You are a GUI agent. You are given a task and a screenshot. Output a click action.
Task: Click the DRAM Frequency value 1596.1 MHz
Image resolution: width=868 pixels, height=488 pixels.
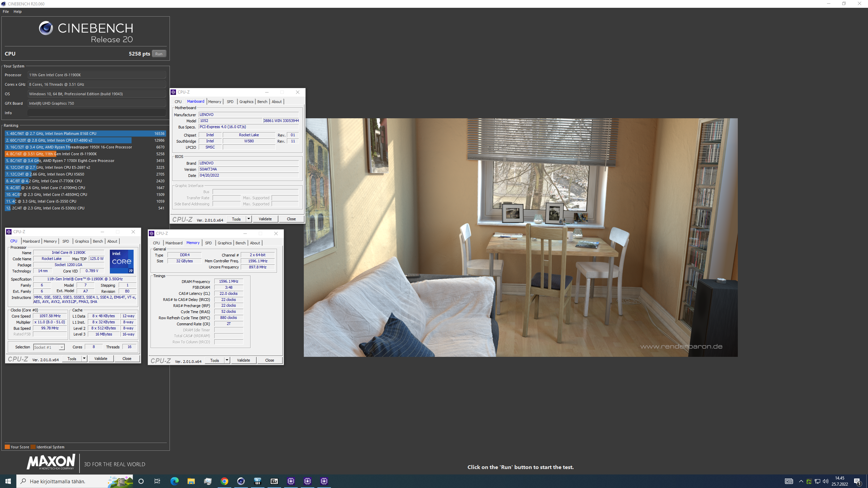click(229, 281)
